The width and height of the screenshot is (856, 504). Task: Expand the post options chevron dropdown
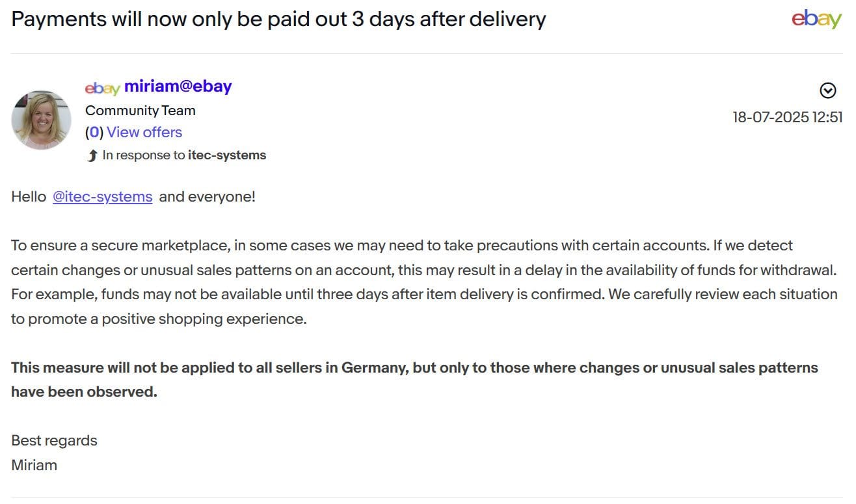coord(827,90)
